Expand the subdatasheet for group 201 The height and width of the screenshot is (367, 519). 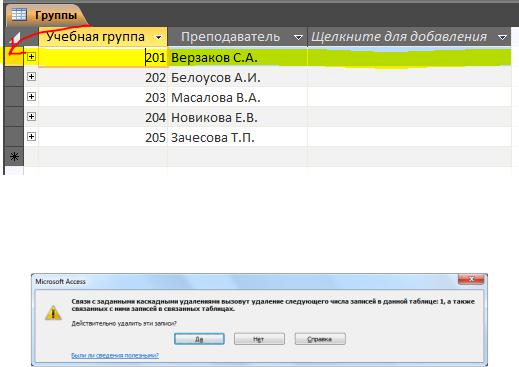coord(31,57)
